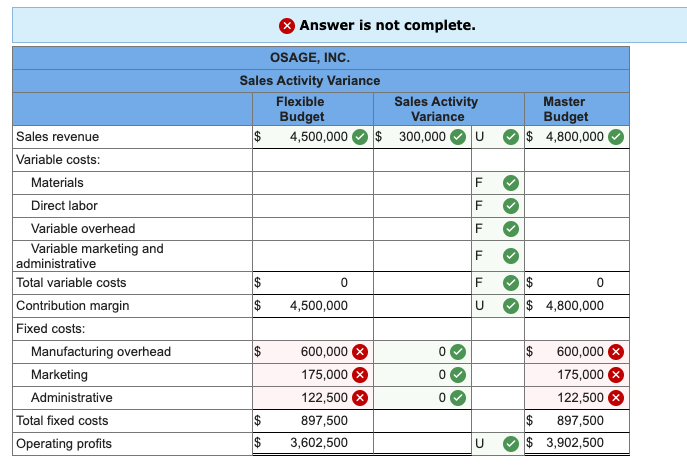Click green check next to 300,000 sales activity variance
This screenshot has height=476, width=687.
point(458,137)
